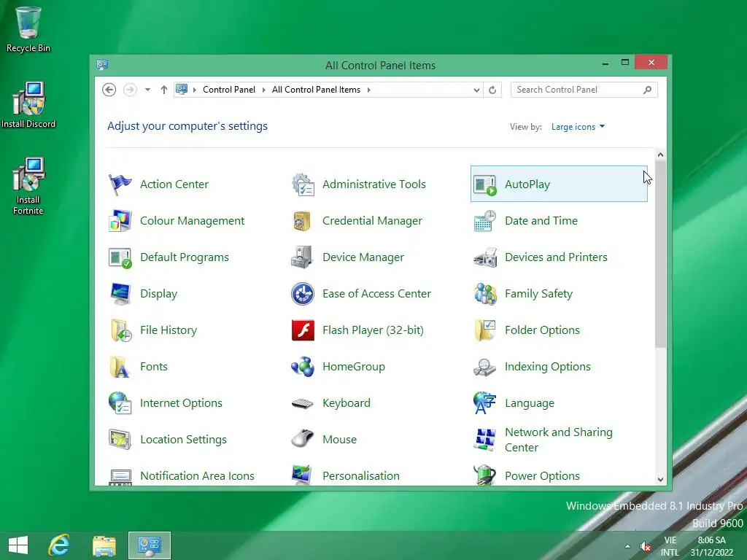The width and height of the screenshot is (747, 560).
Task: Open the Personalisation icon
Action: pos(303,475)
